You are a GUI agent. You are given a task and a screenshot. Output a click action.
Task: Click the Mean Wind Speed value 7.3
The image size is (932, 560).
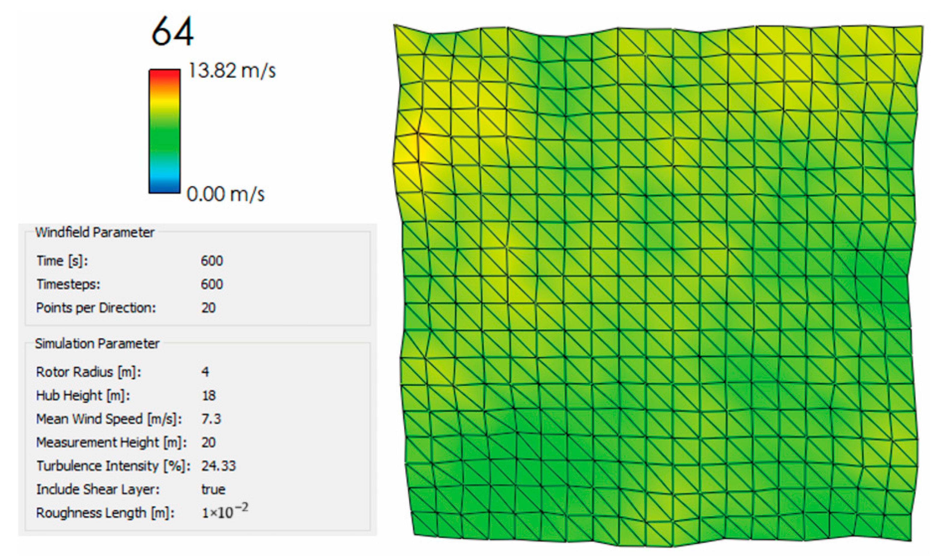[211, 419]
